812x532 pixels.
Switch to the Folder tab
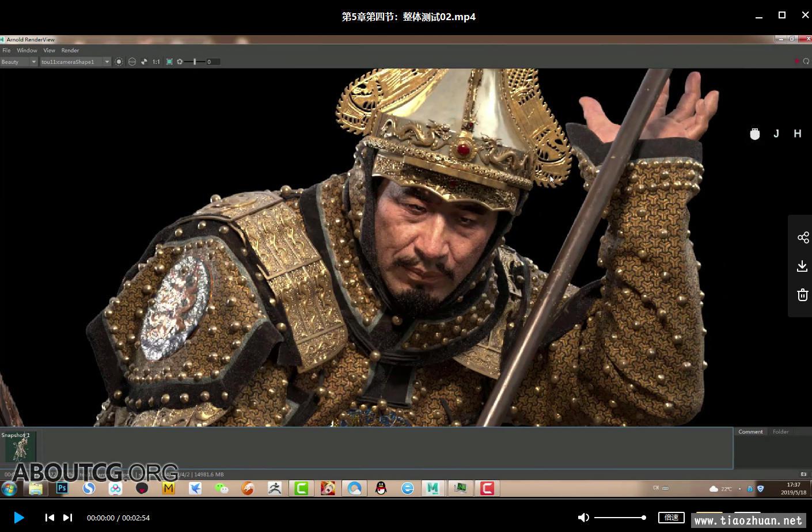coord(780,431)
